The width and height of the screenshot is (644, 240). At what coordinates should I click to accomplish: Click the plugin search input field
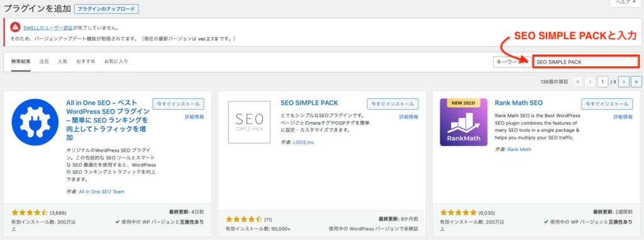(x=586, y=62)
